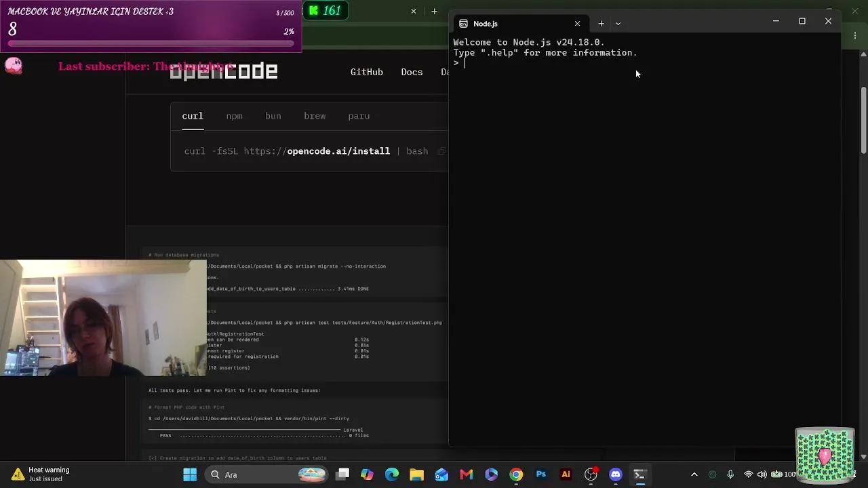Select the npm install tab
Image resolution: width=868 pixels, height=488 pixels.
coord(234,116)
